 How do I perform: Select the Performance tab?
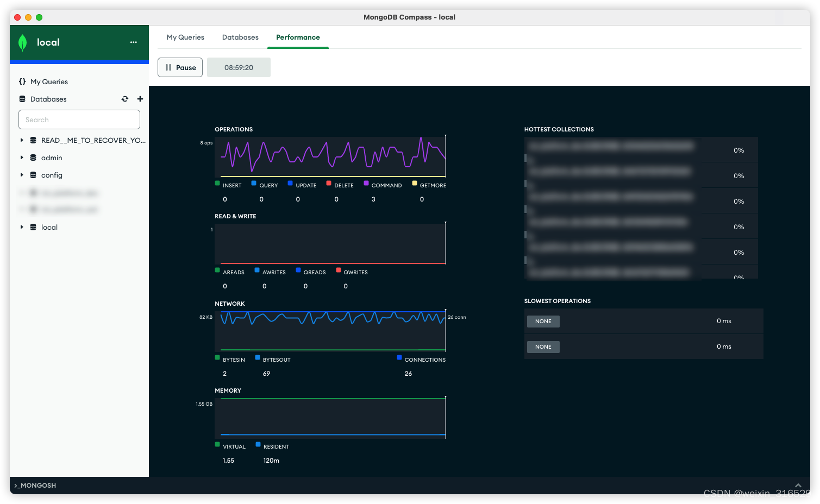pyautogui.click(x=298, y=37)
